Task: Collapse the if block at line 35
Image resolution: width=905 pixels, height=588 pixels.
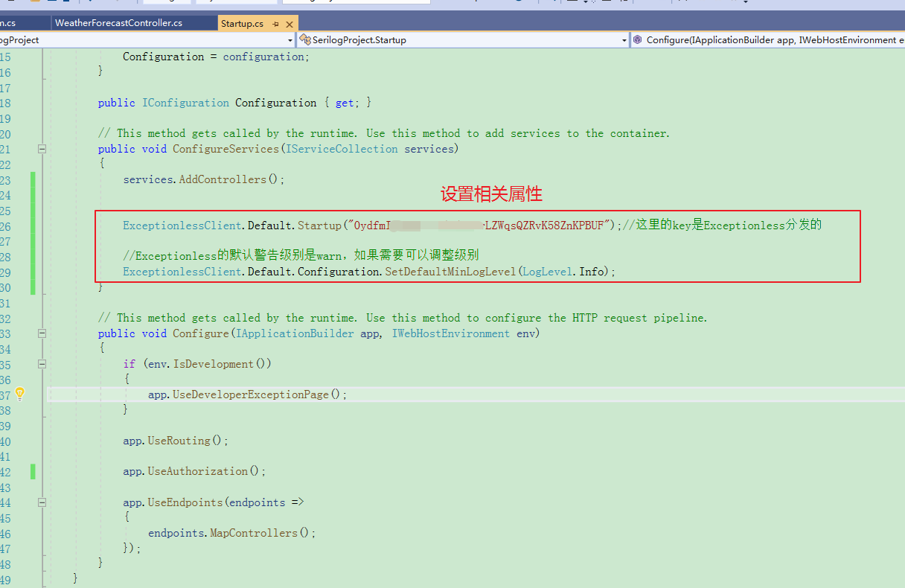Action: 42,364
